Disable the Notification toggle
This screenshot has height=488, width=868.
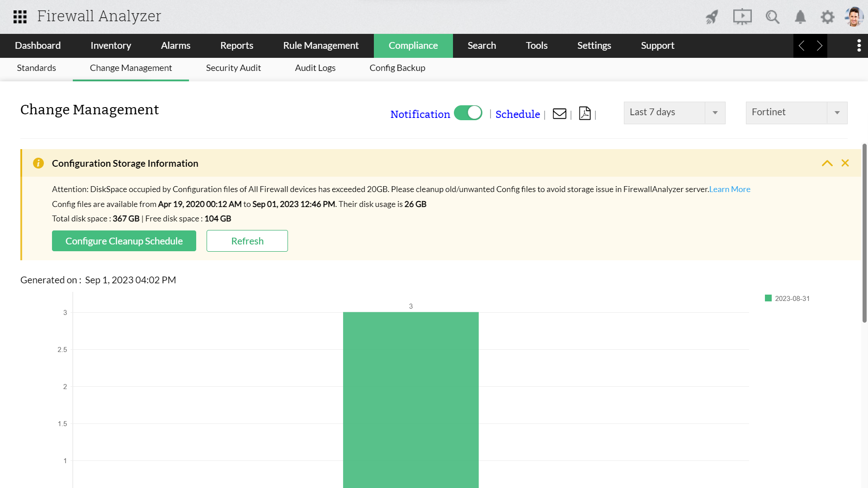pos(468,113)
